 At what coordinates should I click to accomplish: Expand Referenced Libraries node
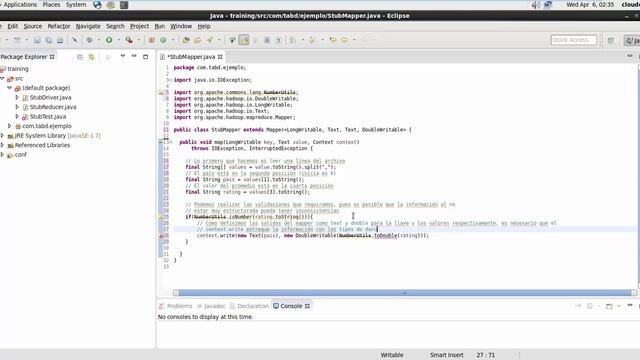point(2,145)
